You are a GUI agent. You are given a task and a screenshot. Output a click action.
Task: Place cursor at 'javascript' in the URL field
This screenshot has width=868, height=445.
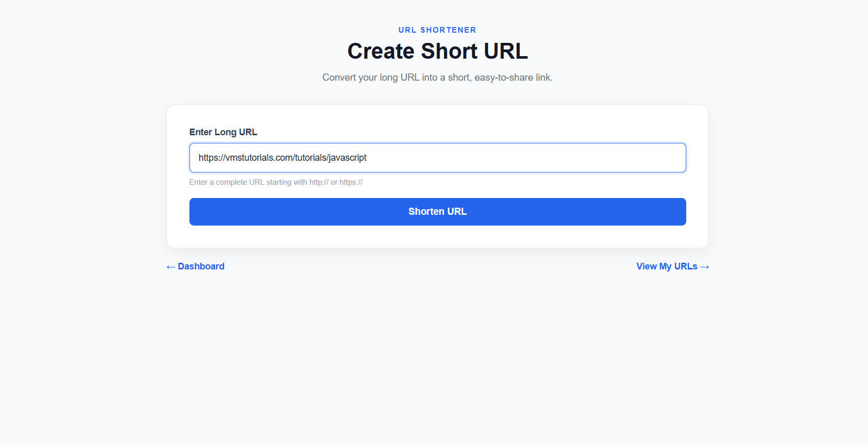coord(348,158)
